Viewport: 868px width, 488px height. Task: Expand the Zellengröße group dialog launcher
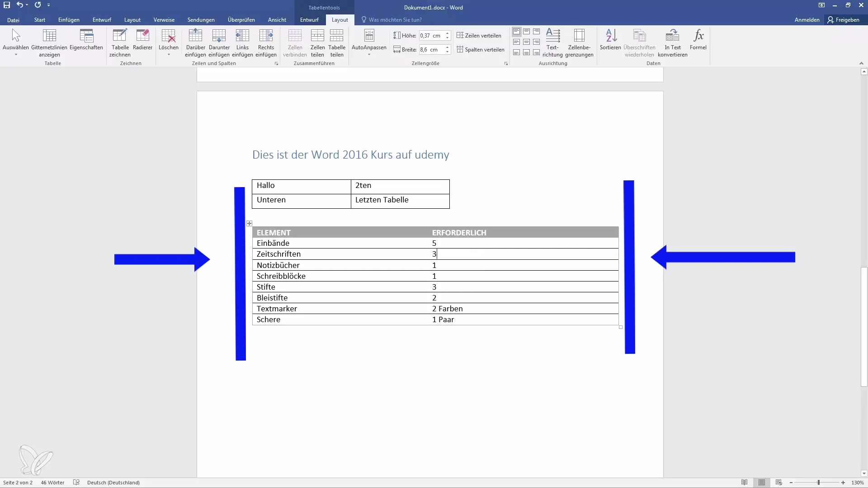(506, 63)
